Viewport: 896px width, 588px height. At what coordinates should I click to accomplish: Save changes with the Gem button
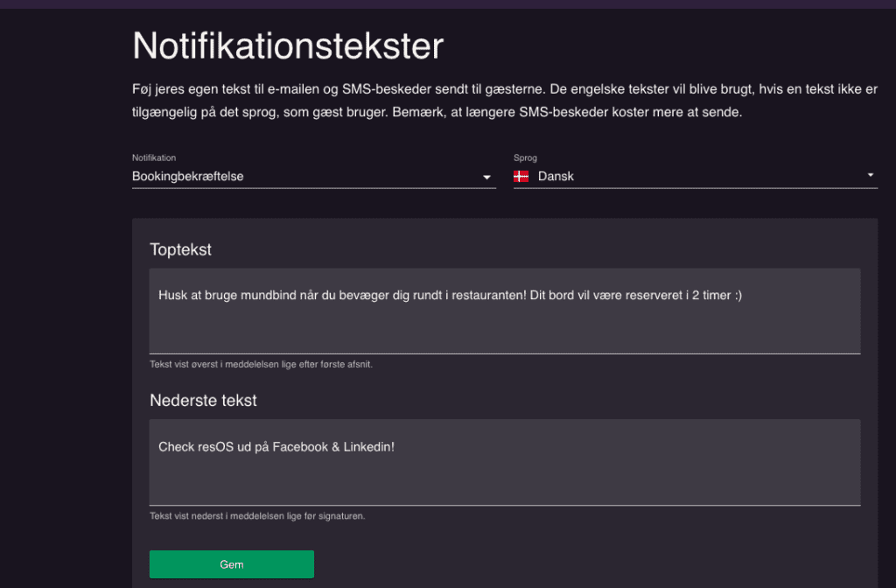click(x=231, y=564)
